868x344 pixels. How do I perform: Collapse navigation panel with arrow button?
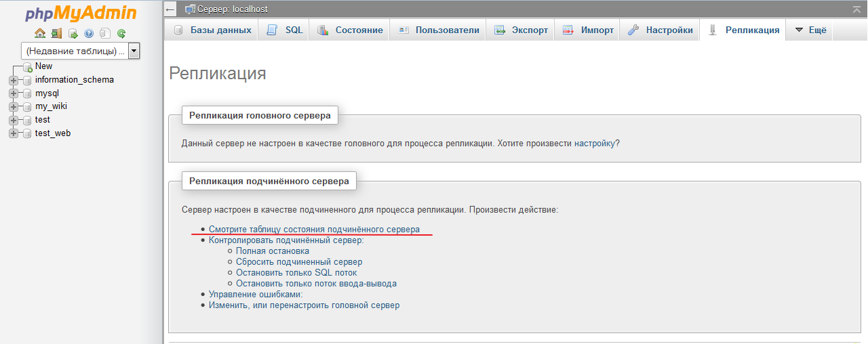tap(170, 10)
